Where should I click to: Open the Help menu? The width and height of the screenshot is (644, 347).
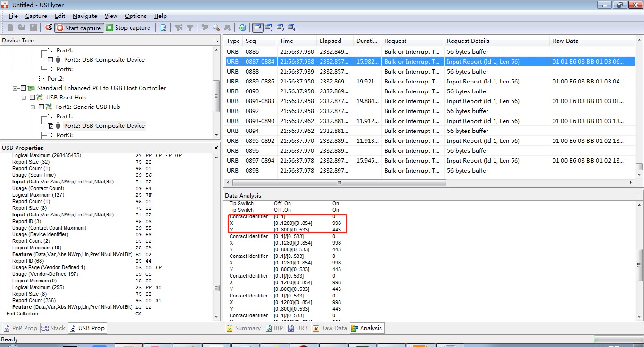tap(161, 16)
